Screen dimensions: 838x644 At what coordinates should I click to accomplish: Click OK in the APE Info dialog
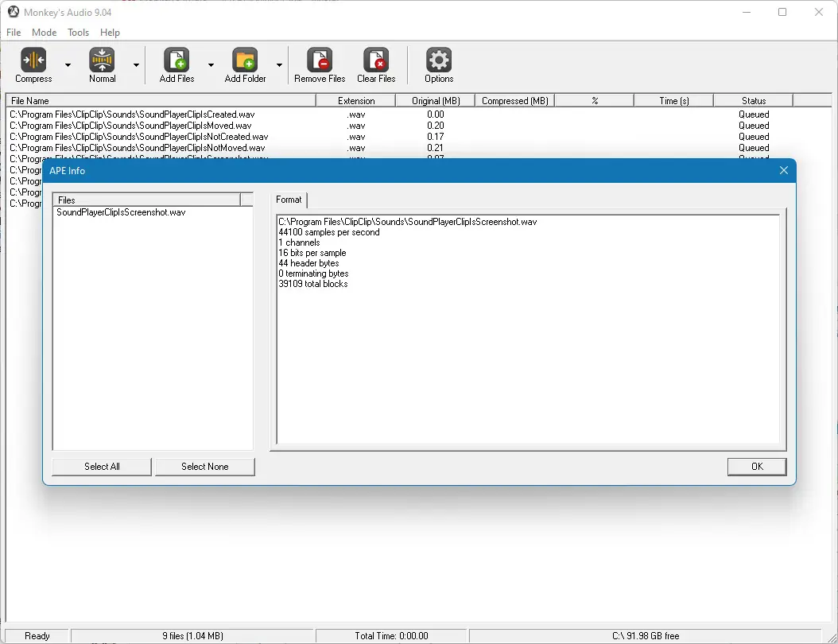coord(757,467)
